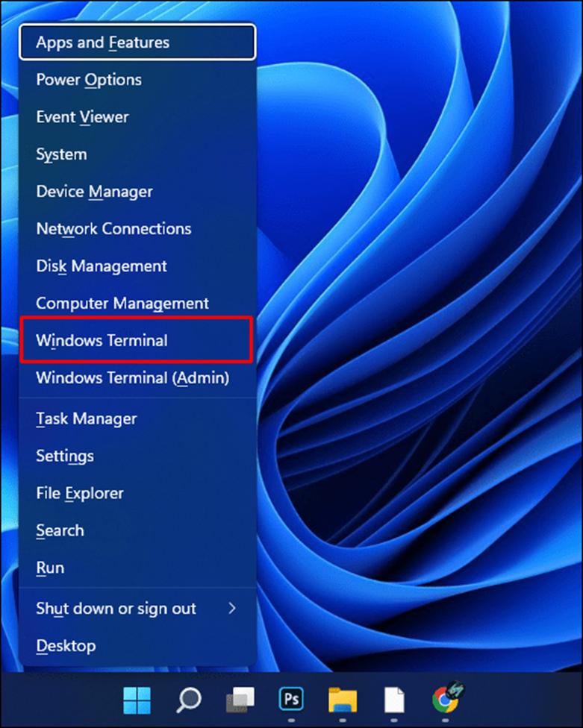
Task: Open File Explorer from the menu
Action: 137,493
